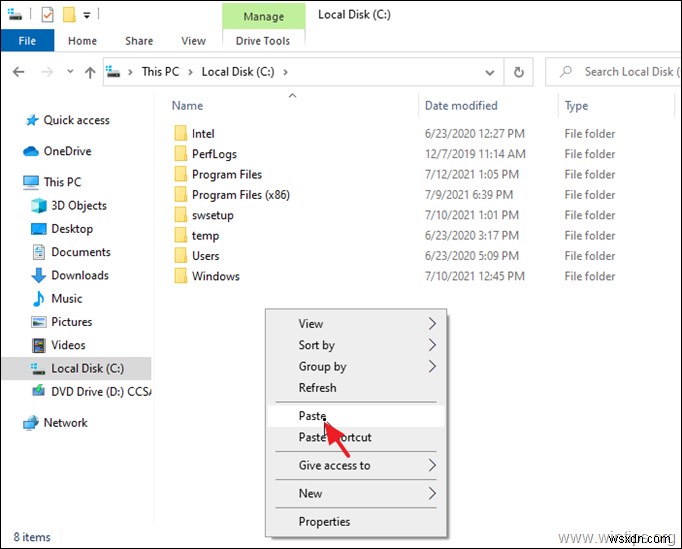
Task: Open the File tab
Action: click(27, 41)
